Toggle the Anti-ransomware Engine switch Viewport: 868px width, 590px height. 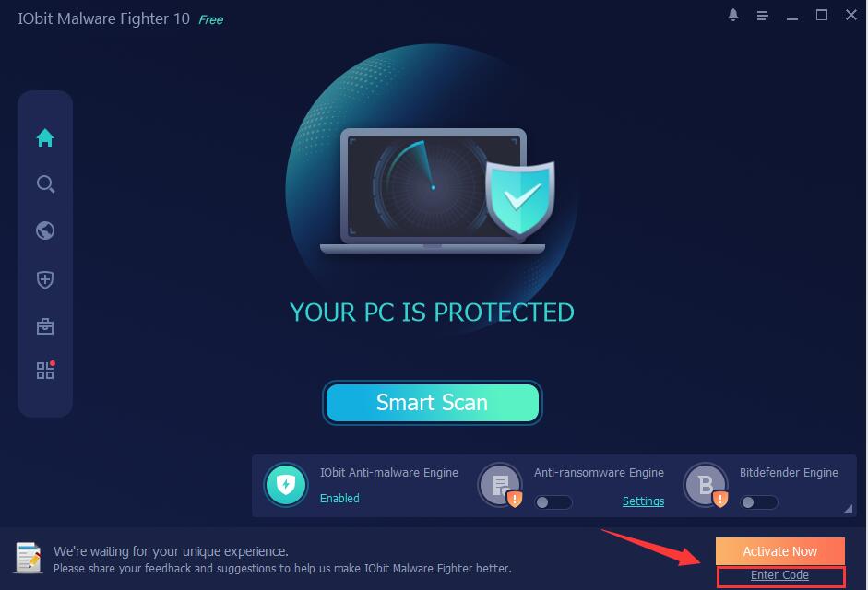tap(553, 502)
